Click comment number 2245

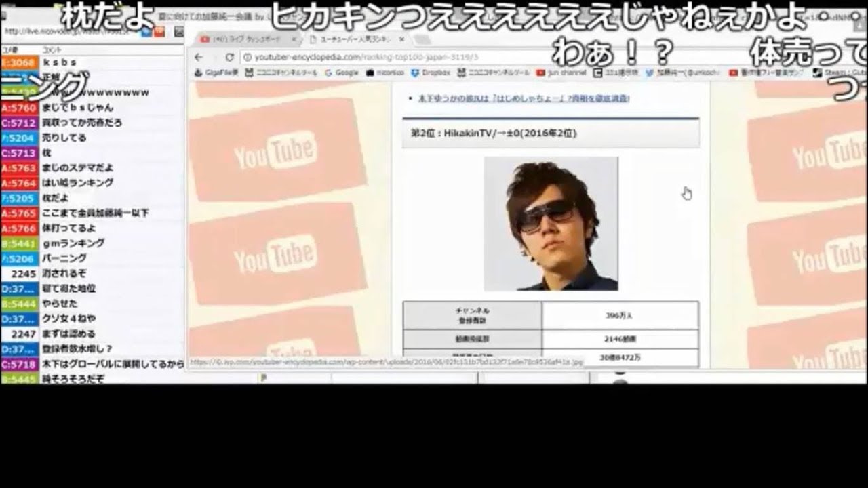23,274
